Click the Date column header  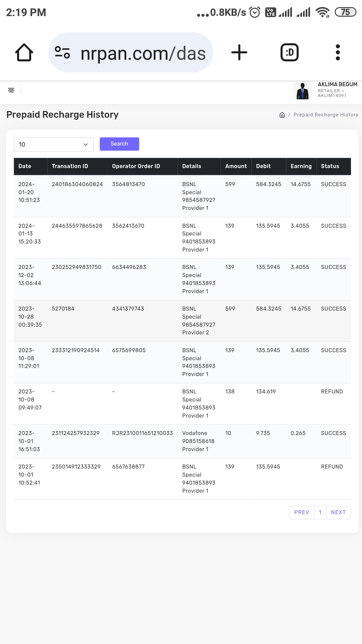25,166
